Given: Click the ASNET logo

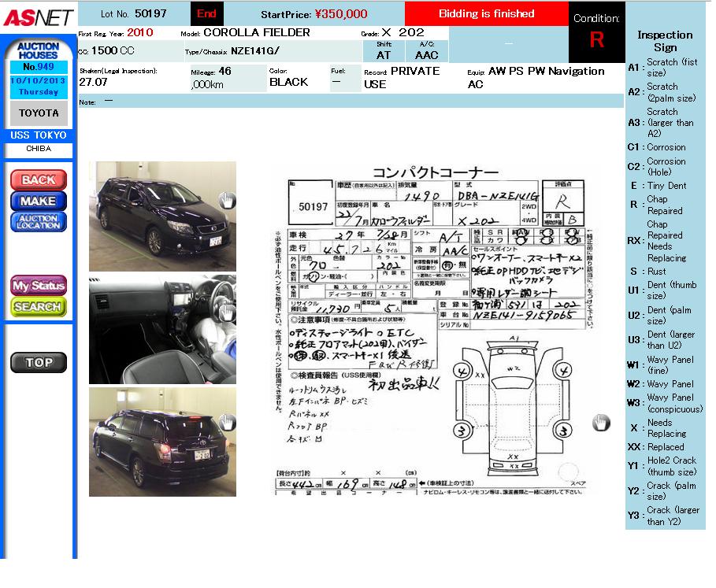Looking at the screenshot, I should (38, 17).
